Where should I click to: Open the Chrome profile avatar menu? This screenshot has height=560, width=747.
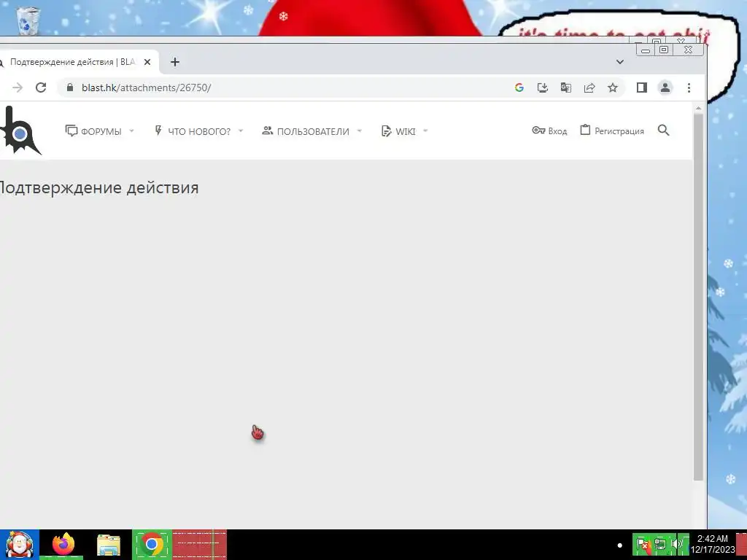[665, 87]
